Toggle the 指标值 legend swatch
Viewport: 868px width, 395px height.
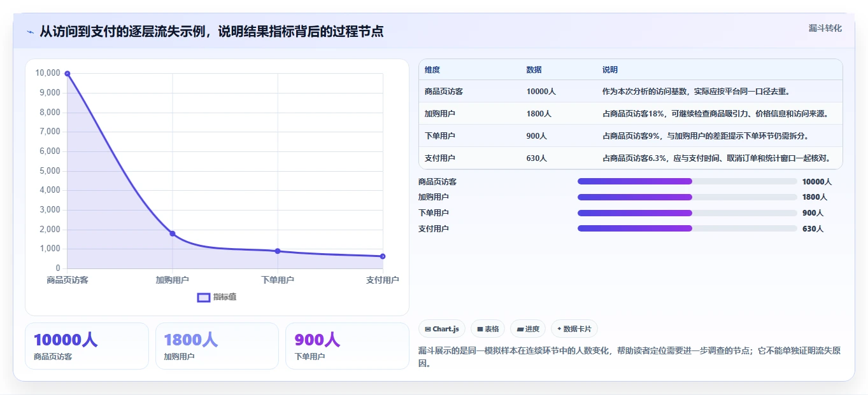pyautogui.click(x=204, y=297)
